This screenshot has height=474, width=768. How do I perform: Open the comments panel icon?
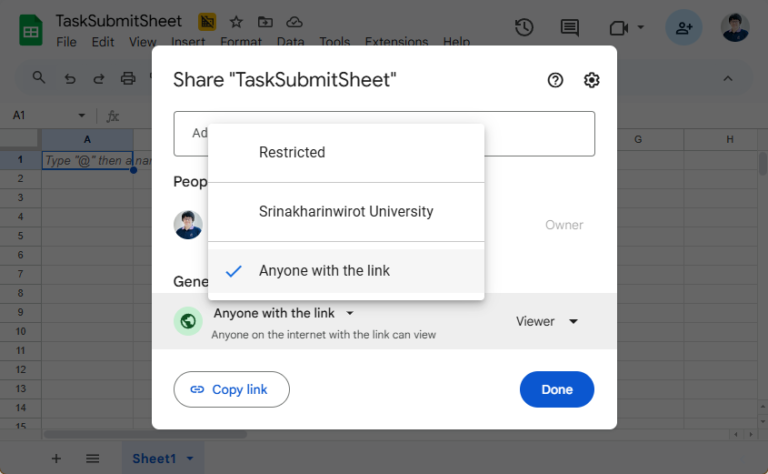tap(569, 28)
